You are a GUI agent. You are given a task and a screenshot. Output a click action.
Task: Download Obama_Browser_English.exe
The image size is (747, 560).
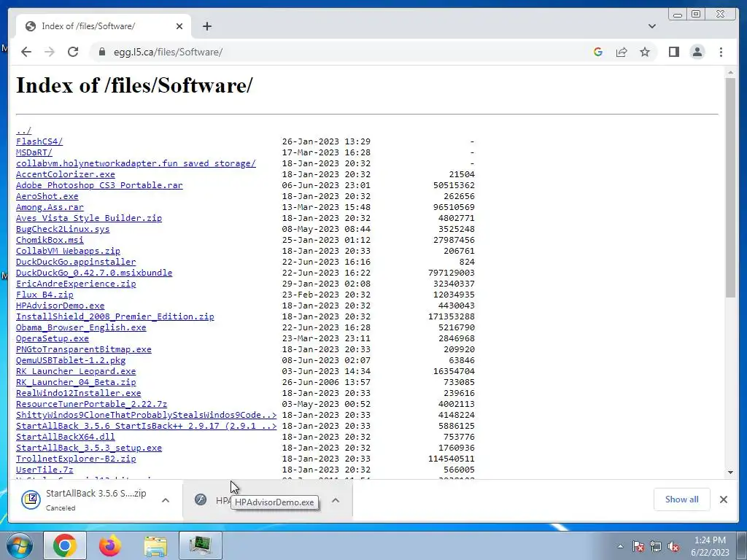[81, 327]
